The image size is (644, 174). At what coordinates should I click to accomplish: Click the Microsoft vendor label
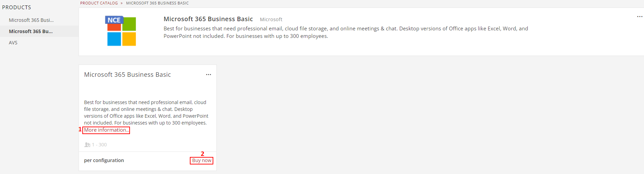pos(271,19)
